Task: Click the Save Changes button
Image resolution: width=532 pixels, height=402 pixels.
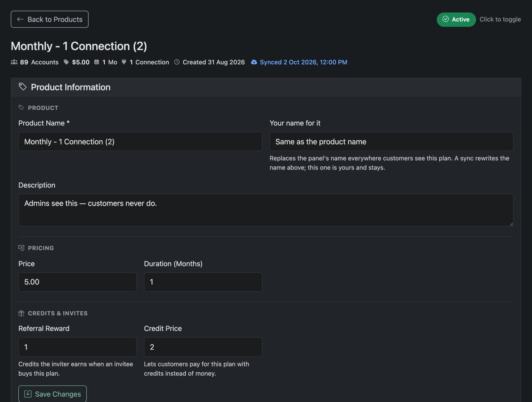Action: point(53,394)
